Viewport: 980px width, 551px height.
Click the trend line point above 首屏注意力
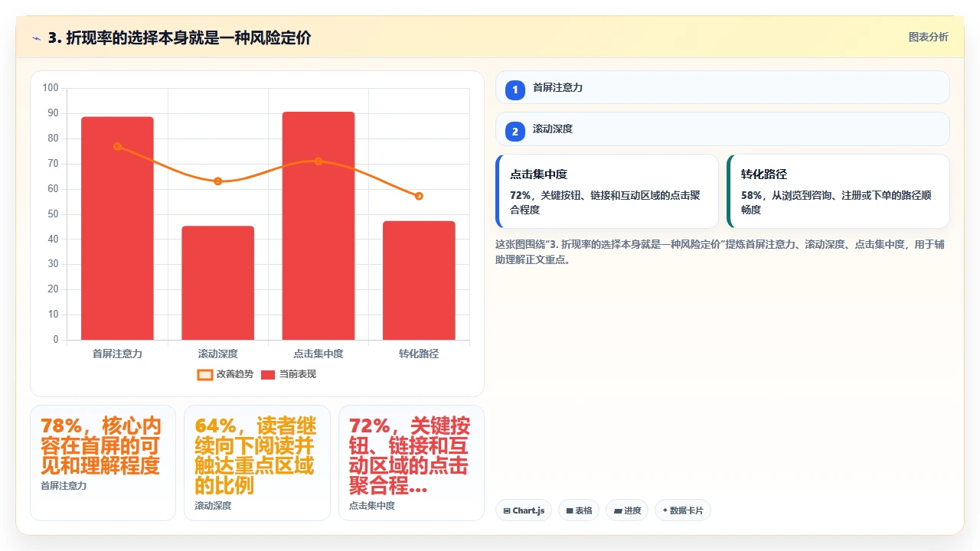point(117,146)
